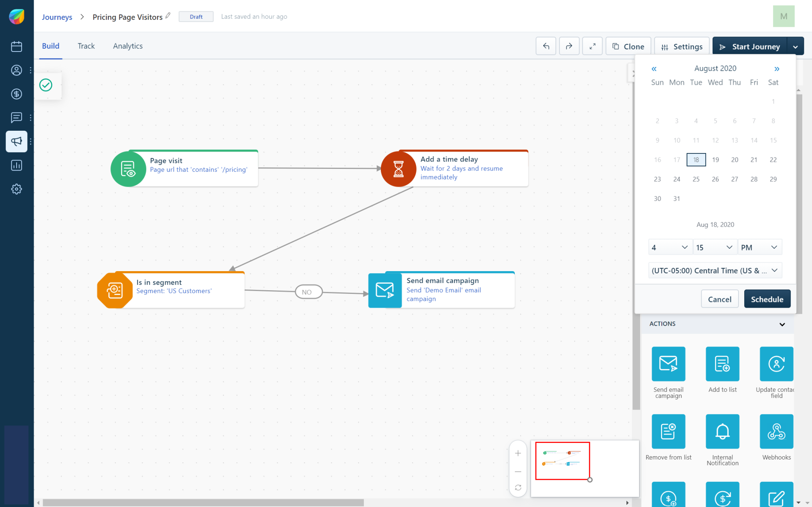Click the horizontal canvas scrollbar

(203, 503)
